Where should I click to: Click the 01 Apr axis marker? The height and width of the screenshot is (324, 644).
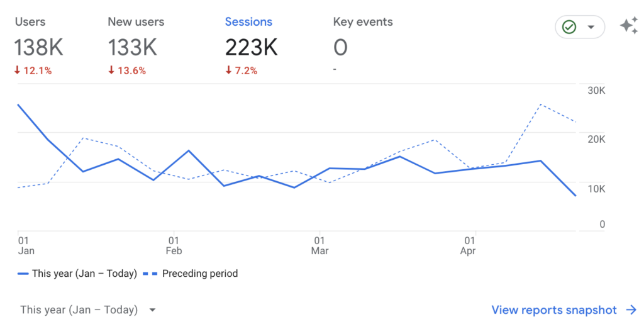coord(469,245)
